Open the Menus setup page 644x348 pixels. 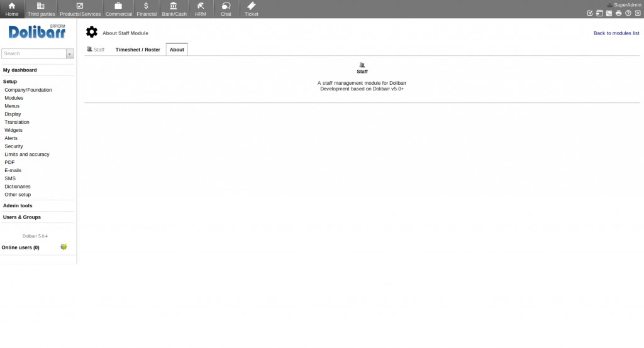[12, 106]
